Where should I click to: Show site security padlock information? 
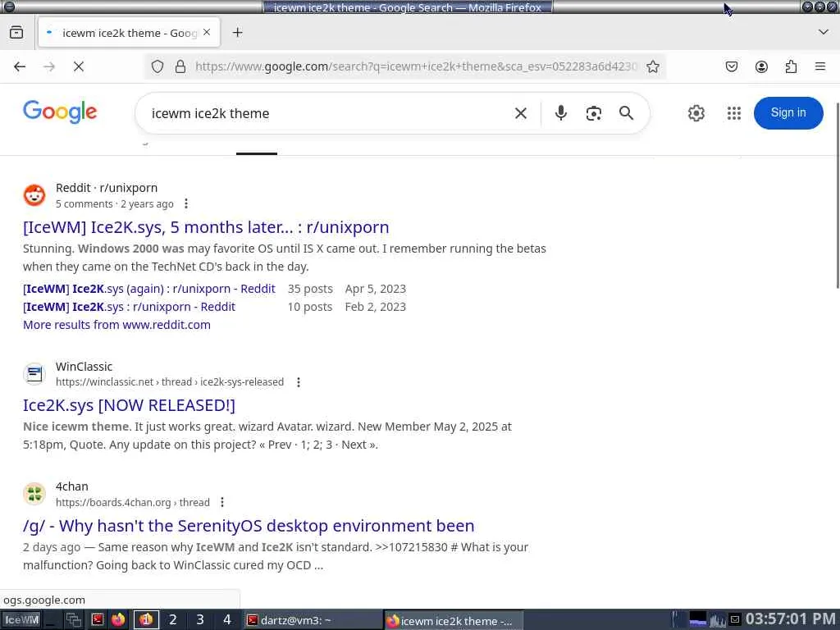[180, 66]
